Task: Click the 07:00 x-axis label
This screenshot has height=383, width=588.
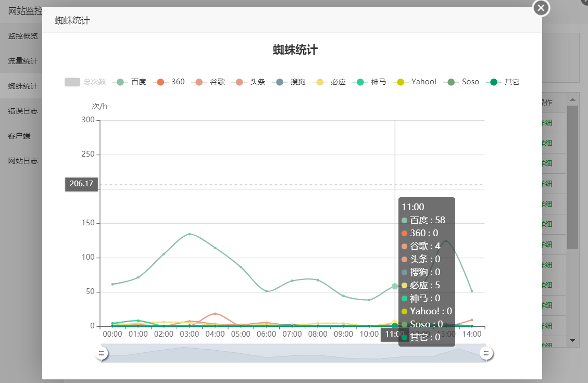Action: click(292, 334)
